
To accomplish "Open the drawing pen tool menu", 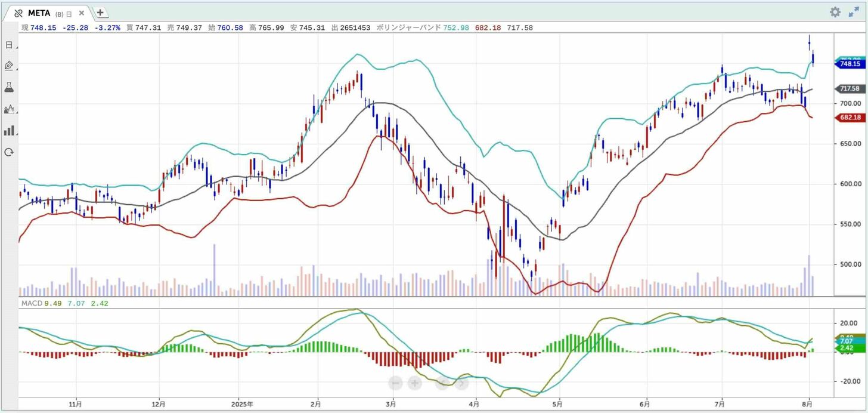I will 9,66.
